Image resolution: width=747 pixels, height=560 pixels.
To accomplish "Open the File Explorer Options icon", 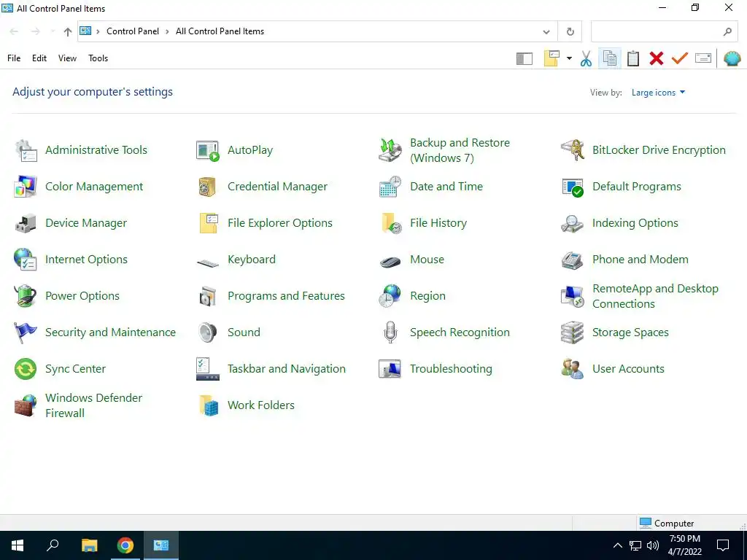I will point(208,223).
